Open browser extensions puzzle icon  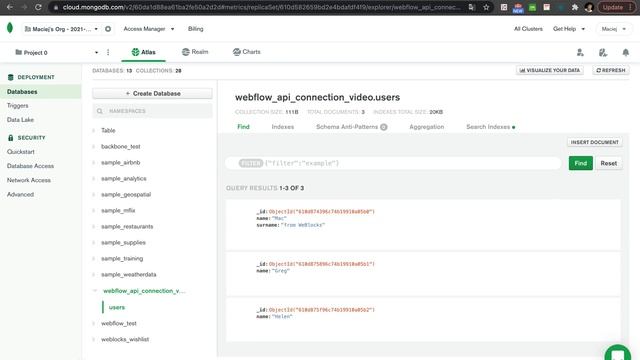(x=575, y=7)
